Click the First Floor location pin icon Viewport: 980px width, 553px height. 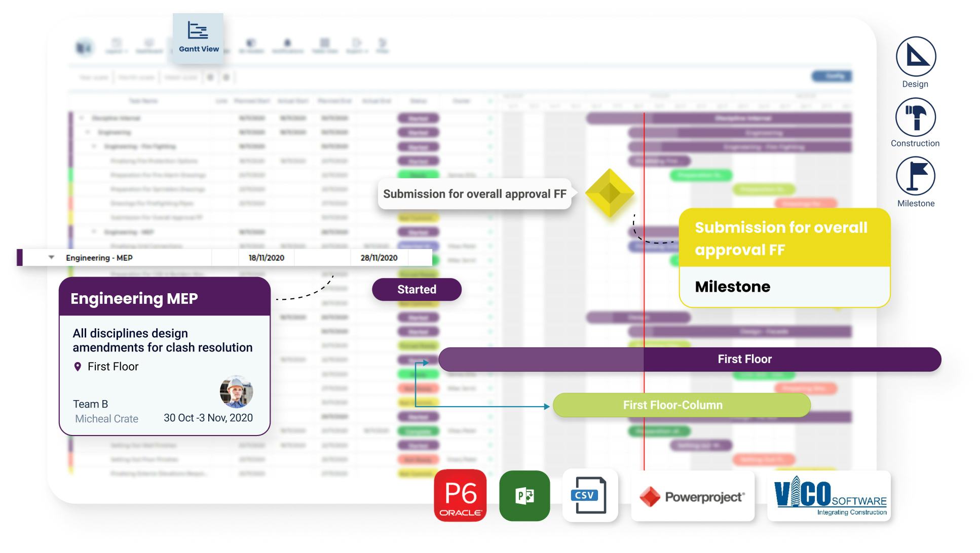point(78,367)
